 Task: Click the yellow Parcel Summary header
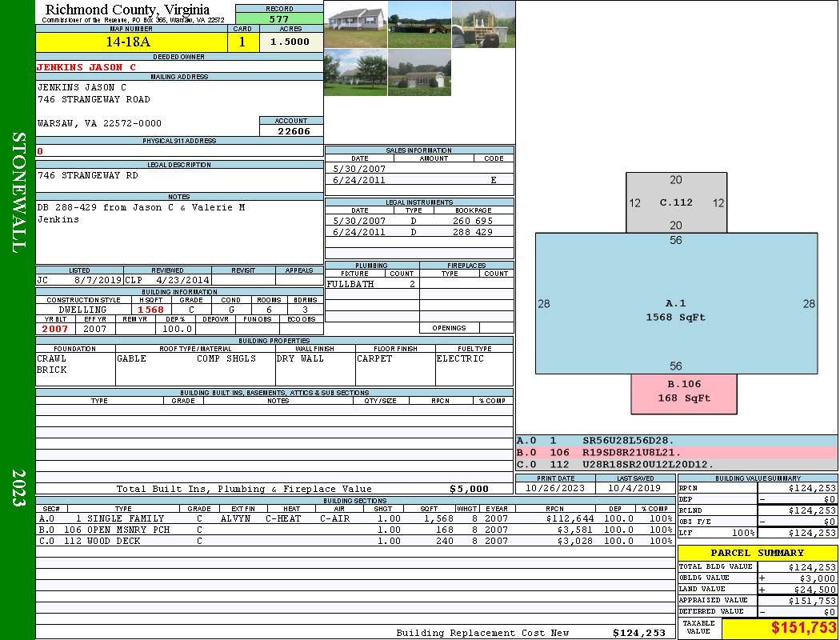pos(757,553)
